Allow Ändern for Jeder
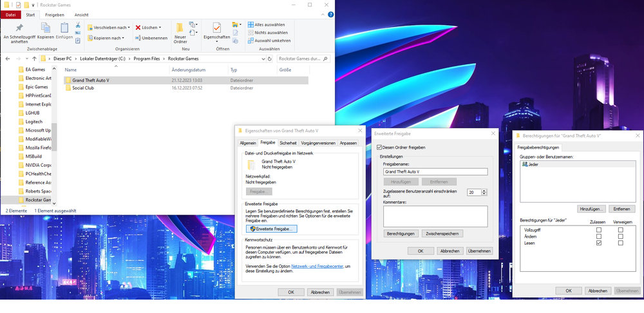 tap(599, 236)
